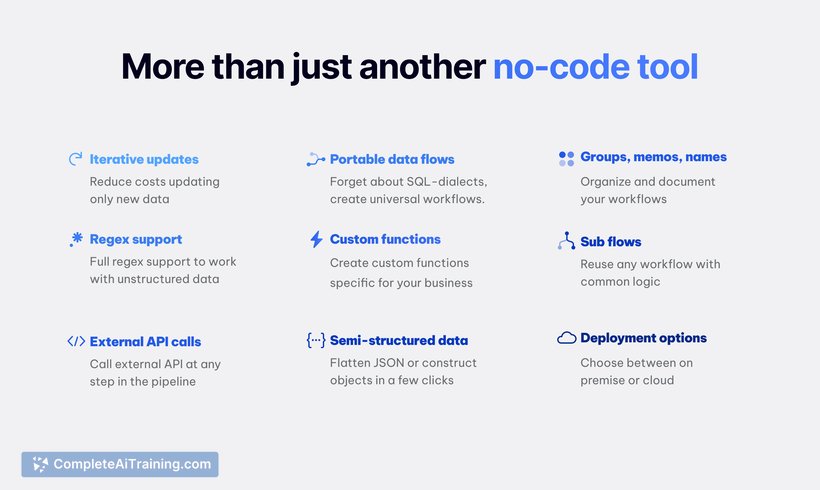The width and height of the screenshot is (820, 490).
Task: Open the Portable data flows heading
Action: point(392,159)
